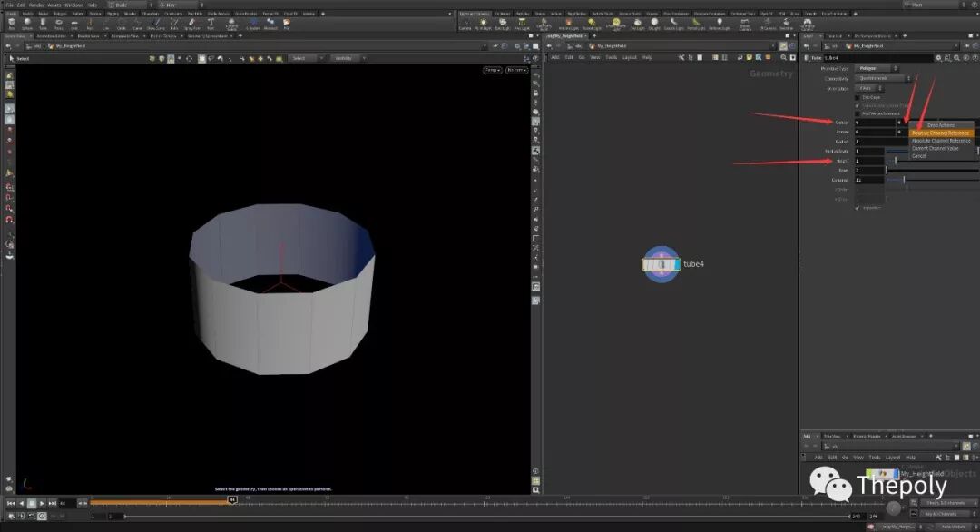Open the viewport Visibility dropdown
Viewport: 980px width, 532px height.
click(x=348, y=58)
